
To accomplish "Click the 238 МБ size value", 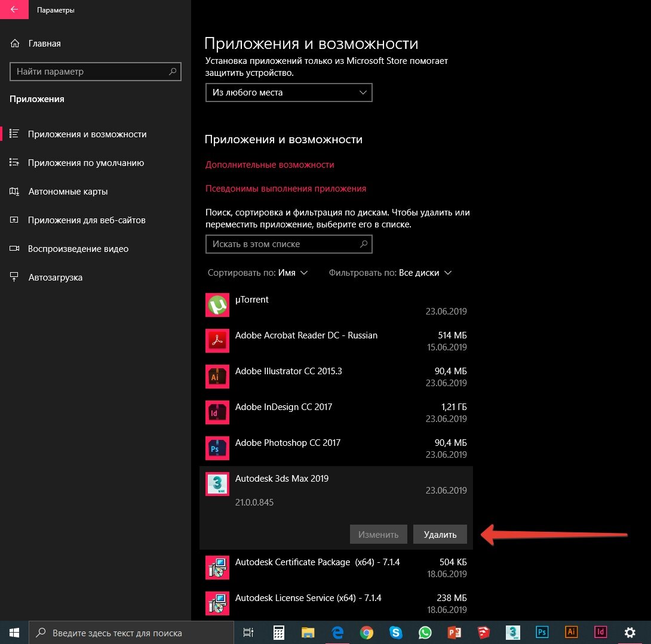I will (x=452, y=598).
